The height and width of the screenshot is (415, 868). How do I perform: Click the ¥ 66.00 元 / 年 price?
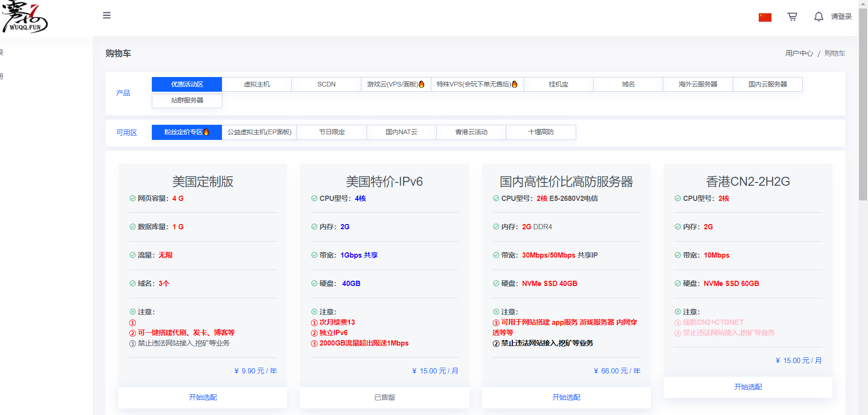(x=617, y=371)
